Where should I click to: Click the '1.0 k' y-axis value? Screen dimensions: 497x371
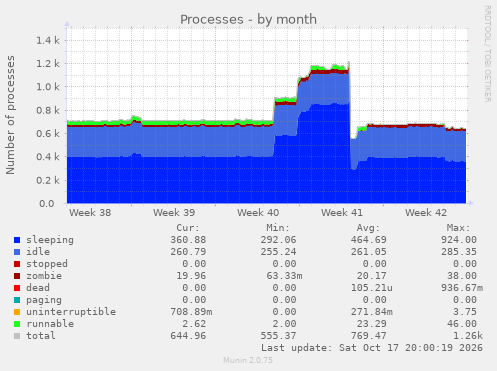pyautogui.click(x=48, y=87)
